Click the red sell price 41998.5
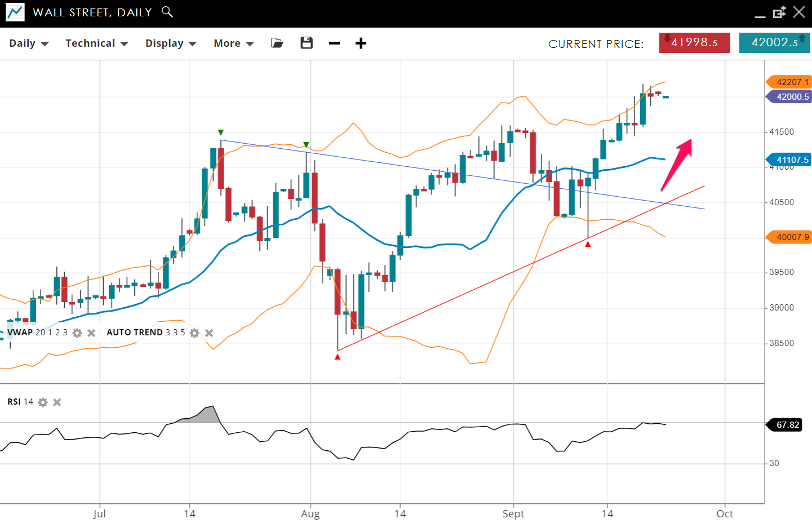Image resolution: width=812 pixels, height=523 pixels. click(x=694, y=43)
